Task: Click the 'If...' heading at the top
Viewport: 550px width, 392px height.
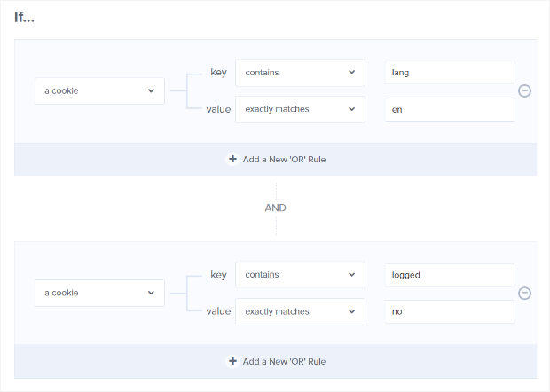Action: coord(26,19)
